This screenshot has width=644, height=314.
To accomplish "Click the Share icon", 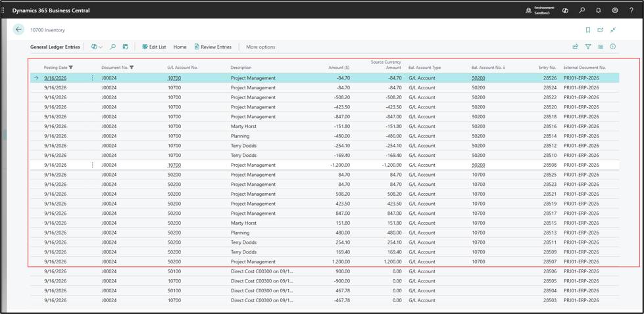I will pos(576,47).
